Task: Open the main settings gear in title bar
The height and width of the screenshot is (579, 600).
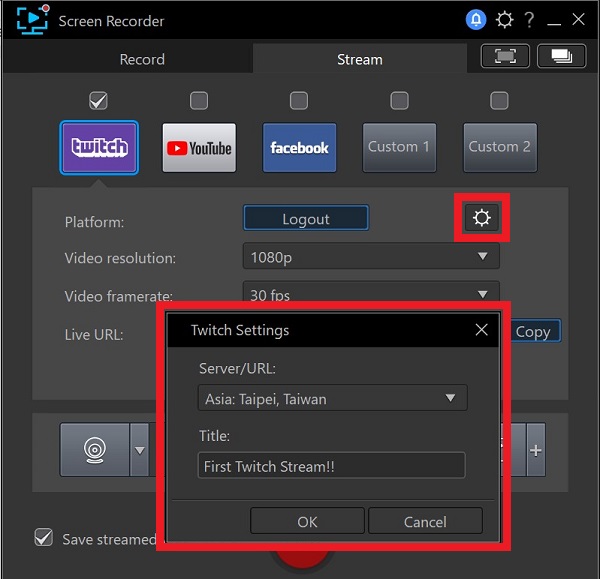Action: pos(504,19)
